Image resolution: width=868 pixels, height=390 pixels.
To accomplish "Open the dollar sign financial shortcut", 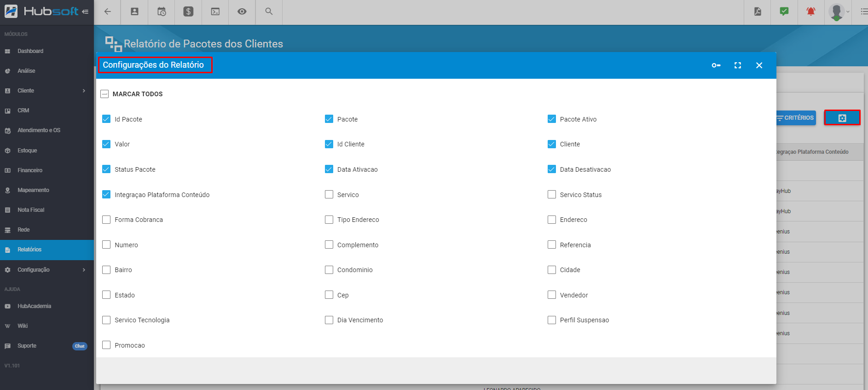I will pos(188,12).
